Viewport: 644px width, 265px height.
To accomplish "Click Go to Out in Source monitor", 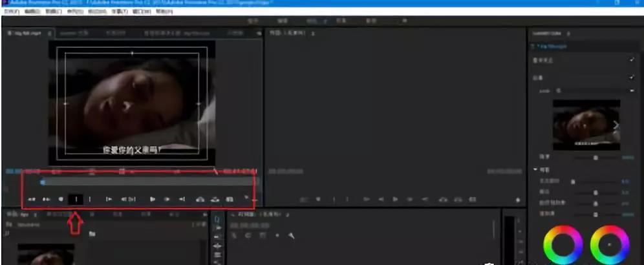I will pyautogui.click(x=182, y=199).
